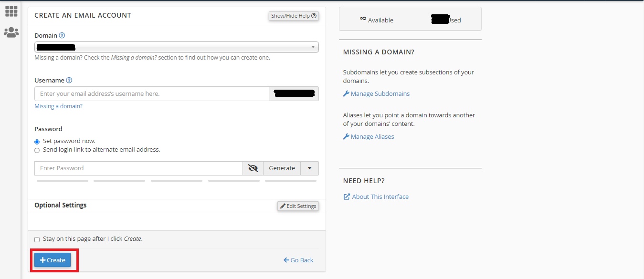Click the Generate password button
This screenshot has height=279, width=644.
coord(282,168)
